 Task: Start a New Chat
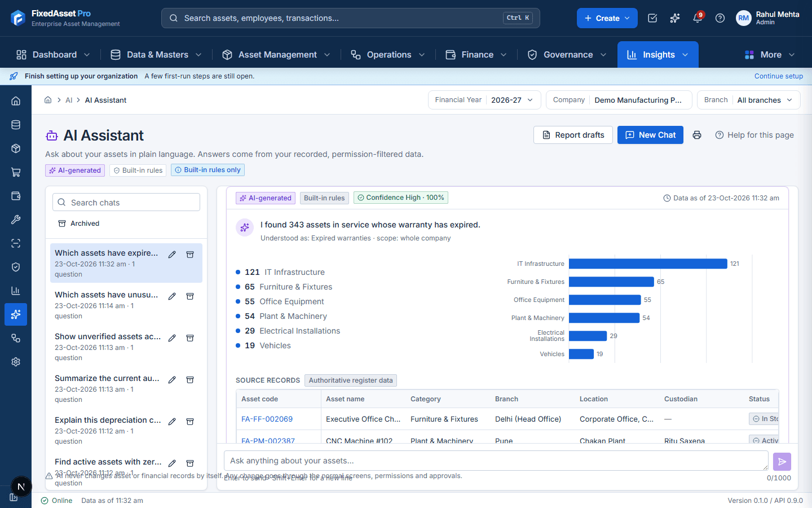[x=650, y=135]
